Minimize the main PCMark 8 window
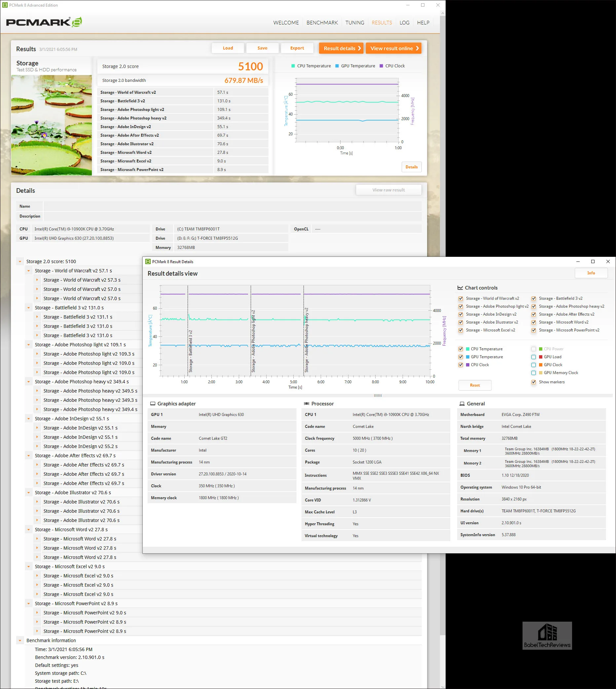This screenshot has height=689, width=616. pos(408,5)
